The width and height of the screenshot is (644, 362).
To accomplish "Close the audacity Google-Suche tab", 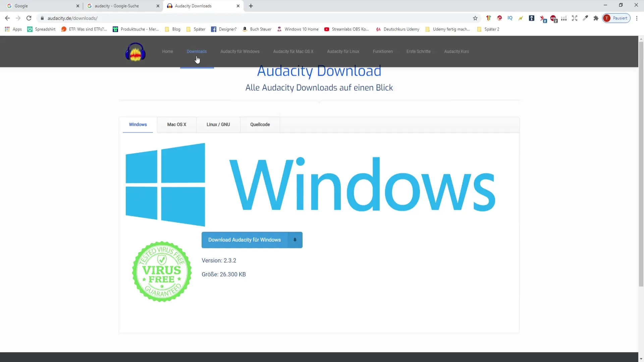I will pyautogui.click(x=158, y=6).
